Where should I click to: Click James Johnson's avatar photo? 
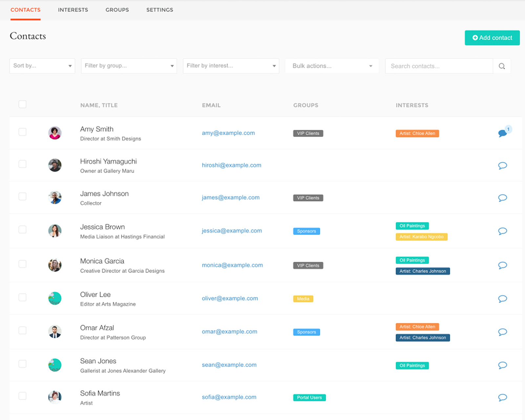pos(55,198)
